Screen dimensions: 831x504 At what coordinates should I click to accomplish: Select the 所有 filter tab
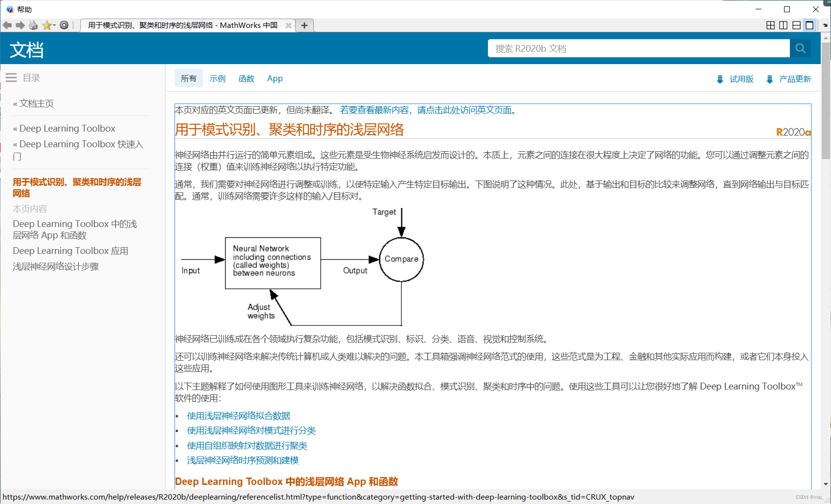click(188, 78)
